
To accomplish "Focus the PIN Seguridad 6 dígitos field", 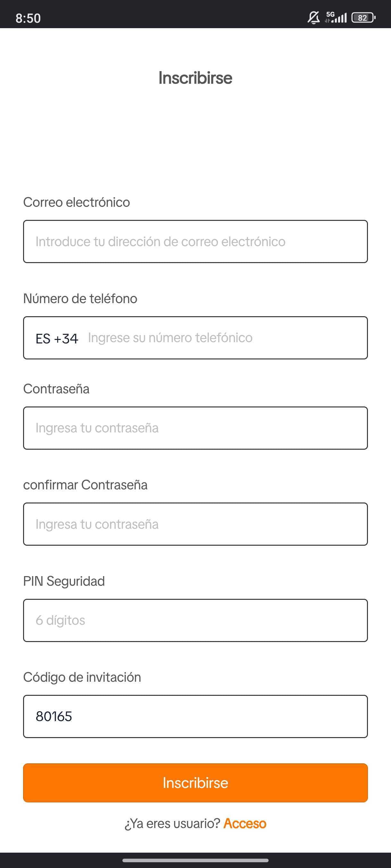I will coord(195,620).
